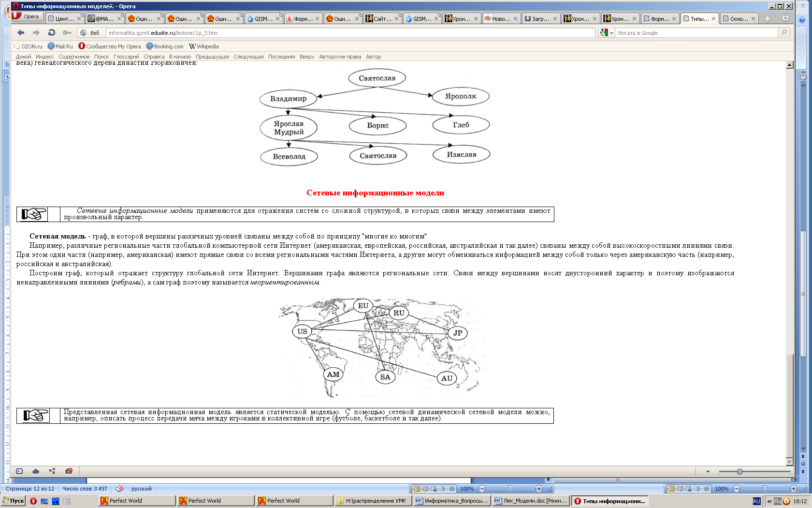
Task: Close the Типы… tab
Action: tap(713, 19)
